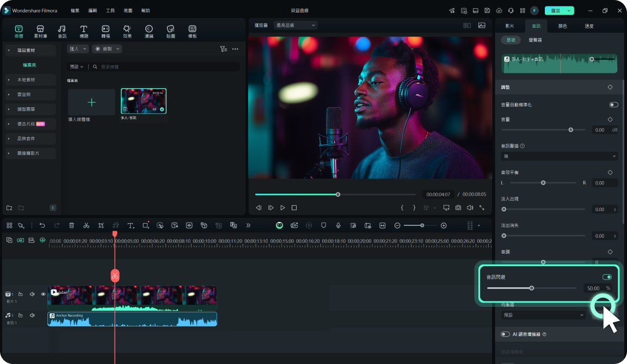Image resolution: width=627 pixels, height=364 pixels.
Task: Show more timeline tools with double-arrow
Action: pos(248,225)
